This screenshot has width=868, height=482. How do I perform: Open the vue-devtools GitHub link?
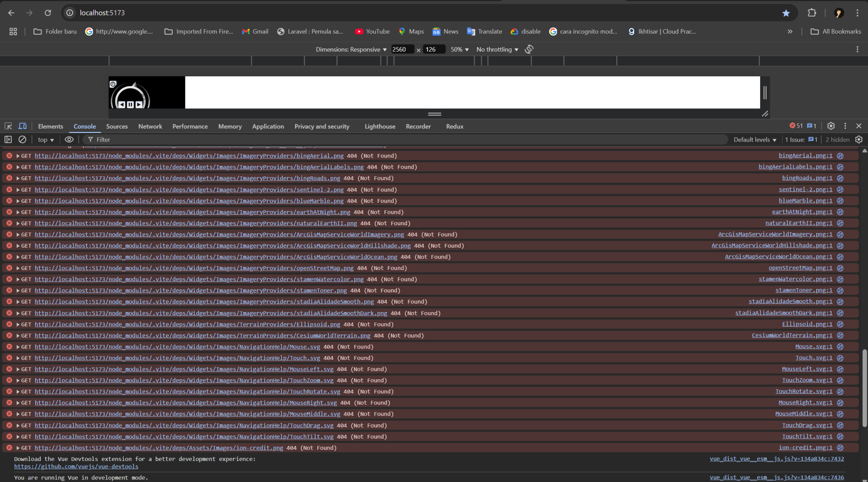[x=76, y=466]
